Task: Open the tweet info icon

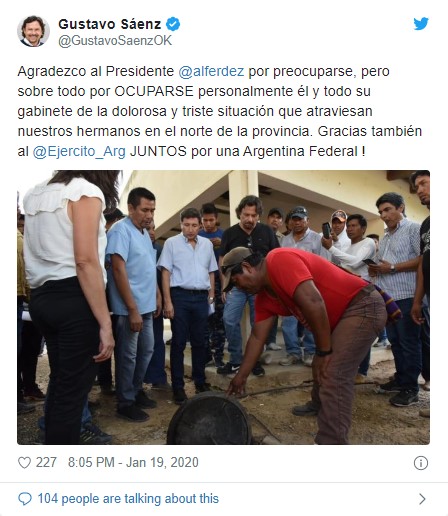Action: pos(421,463)
